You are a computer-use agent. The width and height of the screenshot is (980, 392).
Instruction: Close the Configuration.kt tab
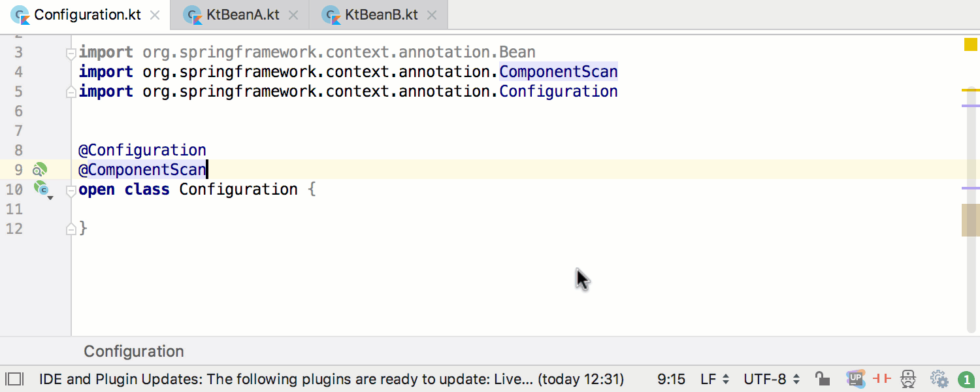pos(155,15)
